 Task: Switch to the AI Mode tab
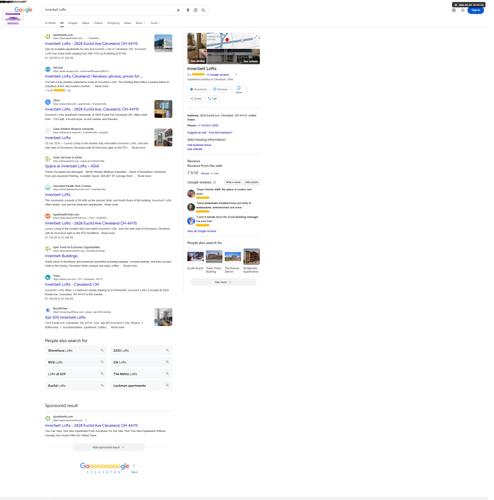coord(51,23)
